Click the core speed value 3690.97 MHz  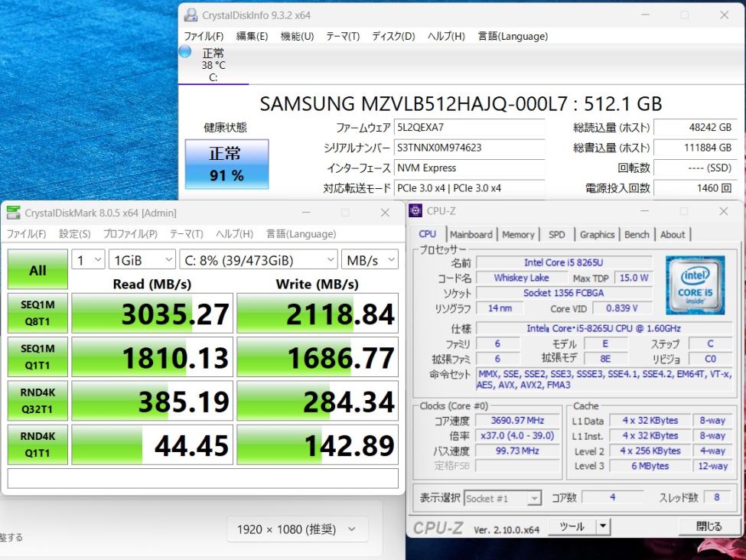(x=518, y=421)
